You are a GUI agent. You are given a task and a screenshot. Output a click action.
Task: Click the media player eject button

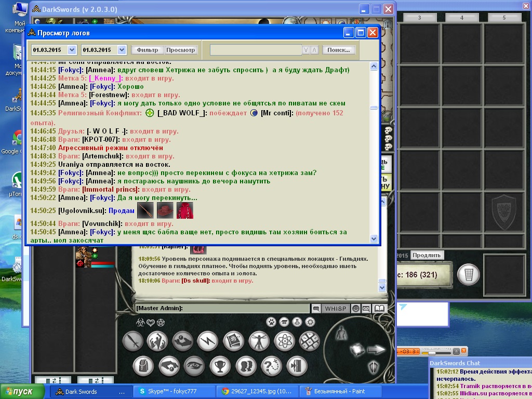(x=457, y=351)
